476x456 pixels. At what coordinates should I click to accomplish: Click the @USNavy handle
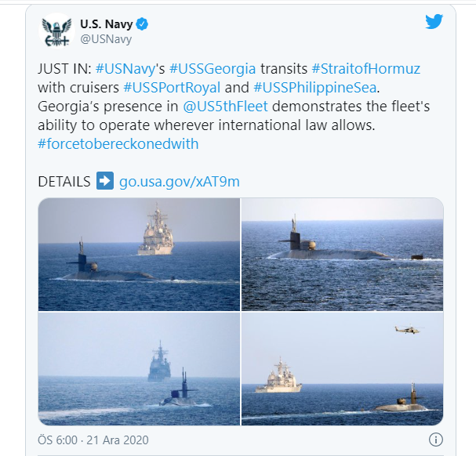pos(106,39)
